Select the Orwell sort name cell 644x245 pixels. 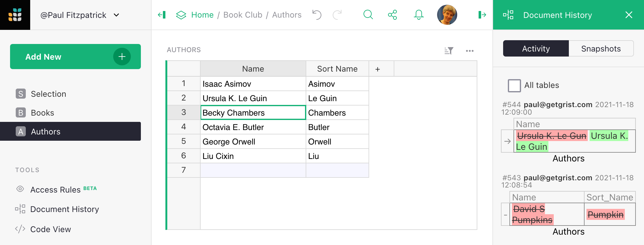tap(337, 142)
